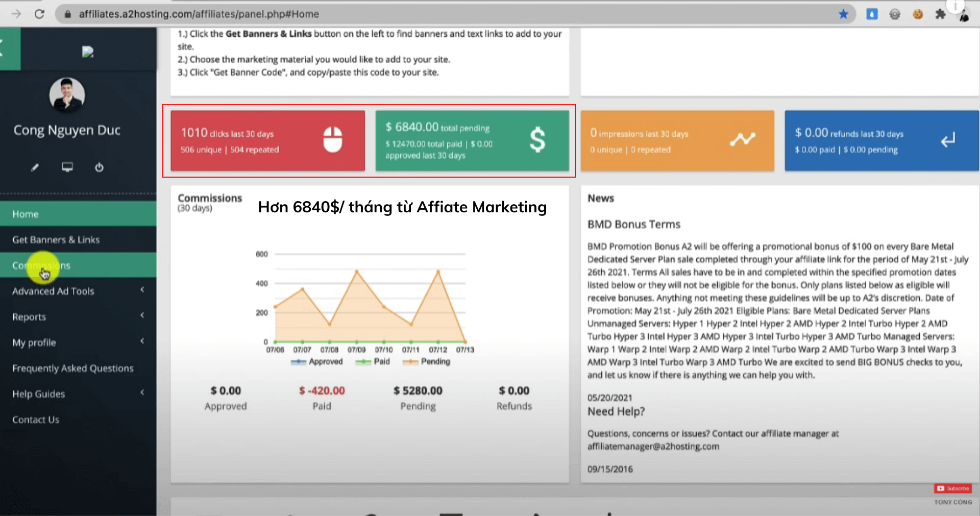Open the gray gear extension icon
980x516 pixels.
click(895, 14)
